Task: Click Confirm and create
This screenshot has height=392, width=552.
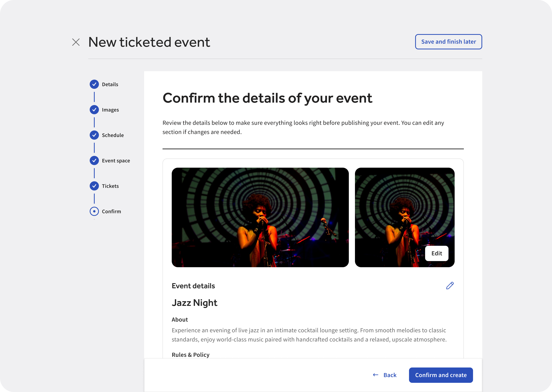Action: tap(441, 375)
